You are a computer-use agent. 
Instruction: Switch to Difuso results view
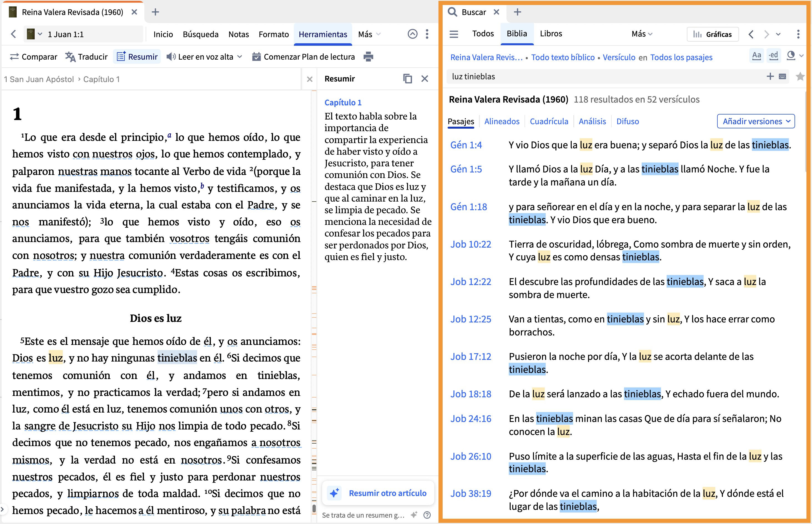pyautogui.click(x=627, y=121)
